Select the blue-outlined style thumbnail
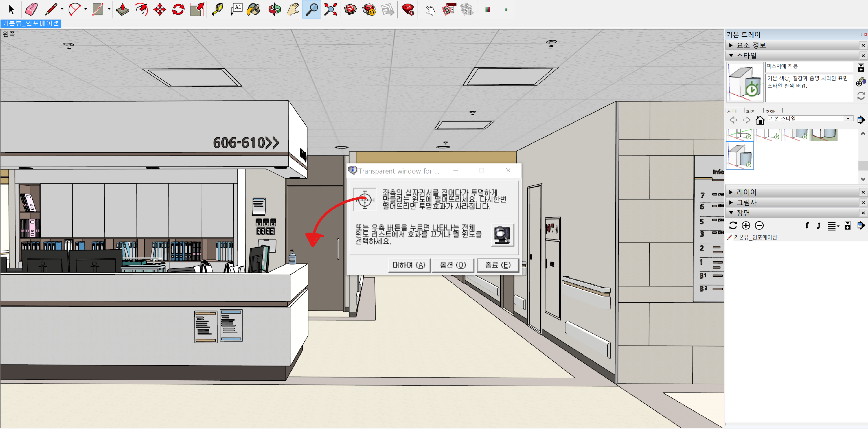The image size is (868, 429). (740, 155)
